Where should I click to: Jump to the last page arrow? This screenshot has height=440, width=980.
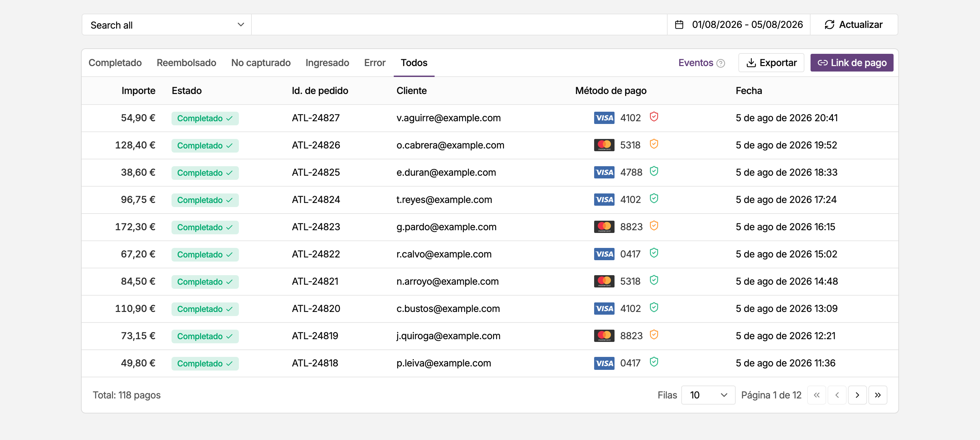[x=878, y=395]
